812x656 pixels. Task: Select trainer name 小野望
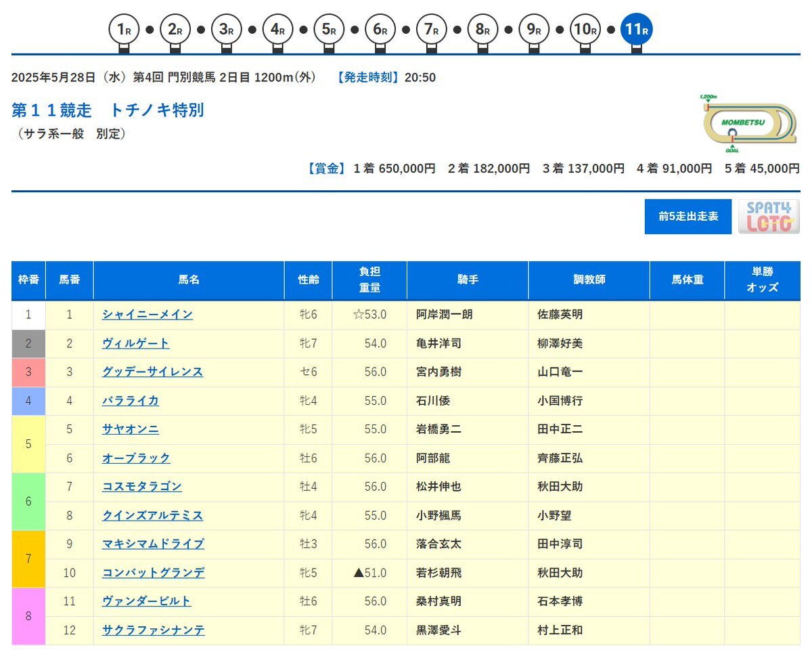(x=554, y=515)
